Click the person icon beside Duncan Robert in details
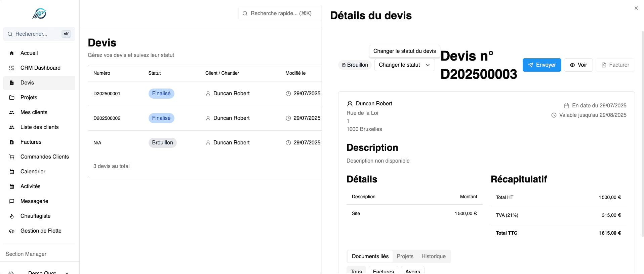The width and height of the screenshot is (644, 274). (x=350, y=104)
